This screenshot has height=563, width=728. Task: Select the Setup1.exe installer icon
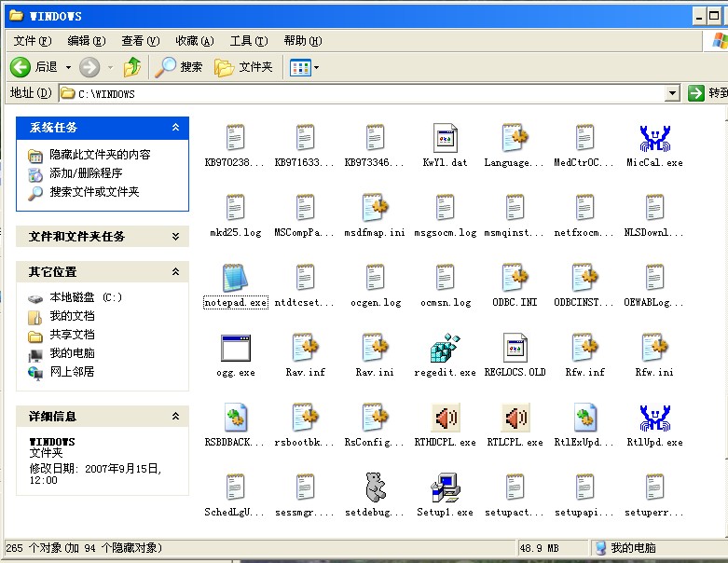click(445, 487)
